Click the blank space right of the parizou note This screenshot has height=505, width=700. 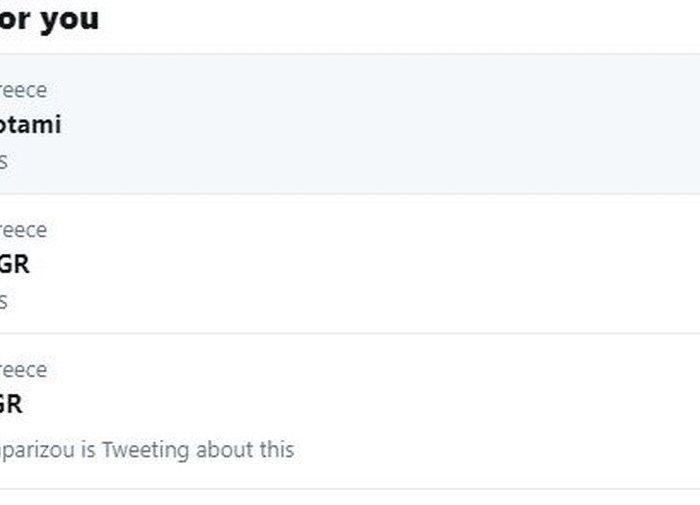pyautogui.click(x=496, y=450)
